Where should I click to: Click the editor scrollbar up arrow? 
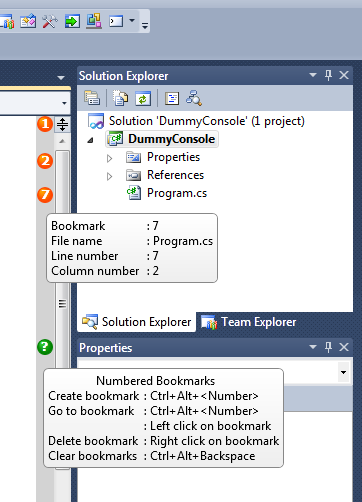point(62,141)
